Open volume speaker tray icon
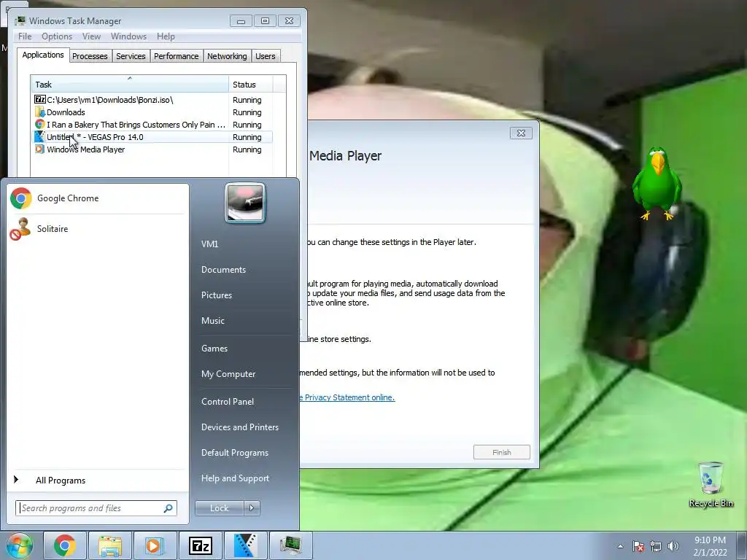Image resolution: width=747 pixels, height=560 pixels. coord(673,546)
